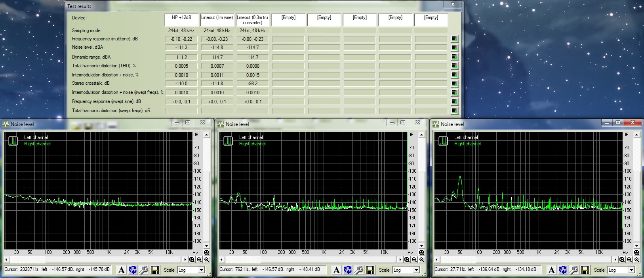The image size is (644, 278).
Task: Select the 'HP +12dB' device slot
Action: tap(181, 20)
